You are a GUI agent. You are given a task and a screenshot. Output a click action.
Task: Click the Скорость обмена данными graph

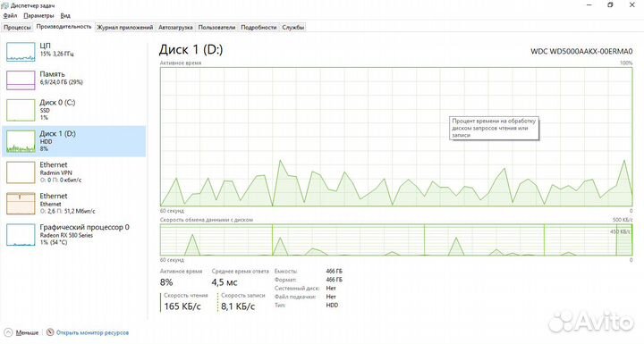[x=396, y=239]
